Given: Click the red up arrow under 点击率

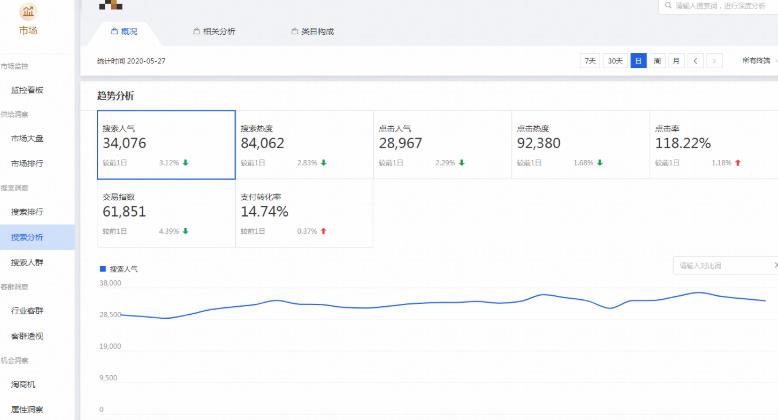Looking at the screenshot, I should click(737, 162).
